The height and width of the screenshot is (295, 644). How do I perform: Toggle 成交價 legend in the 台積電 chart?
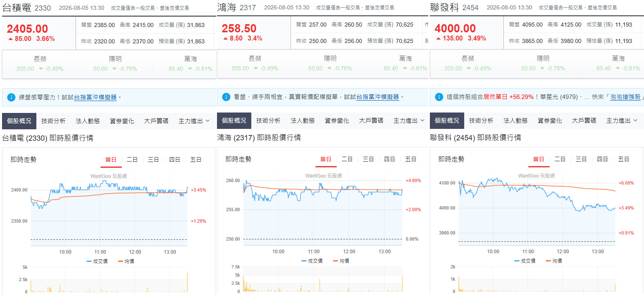click(97, 261)
